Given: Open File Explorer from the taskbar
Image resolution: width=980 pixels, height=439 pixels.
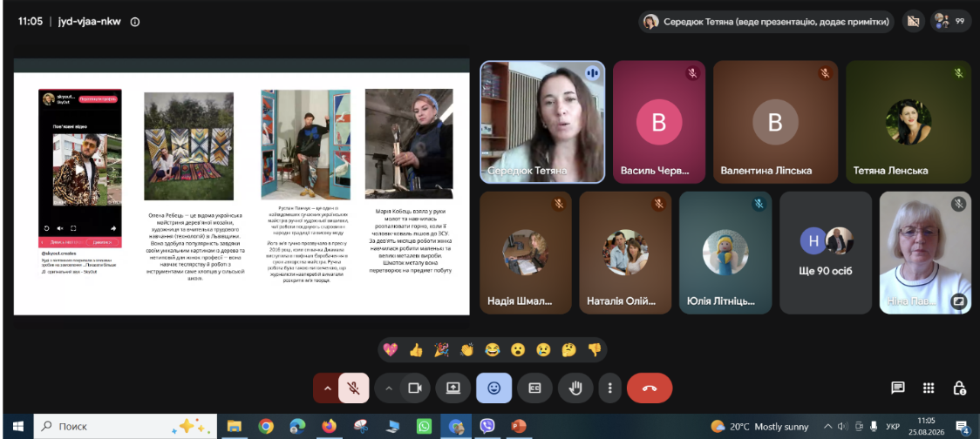Looking at the screenshot, I should click(235, 426).
